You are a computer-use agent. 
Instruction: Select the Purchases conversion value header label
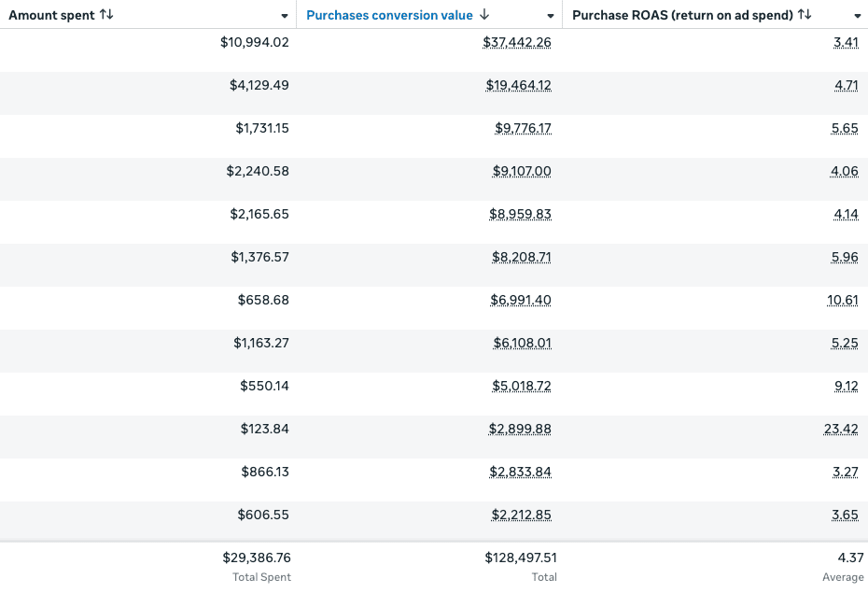[389, 15]
